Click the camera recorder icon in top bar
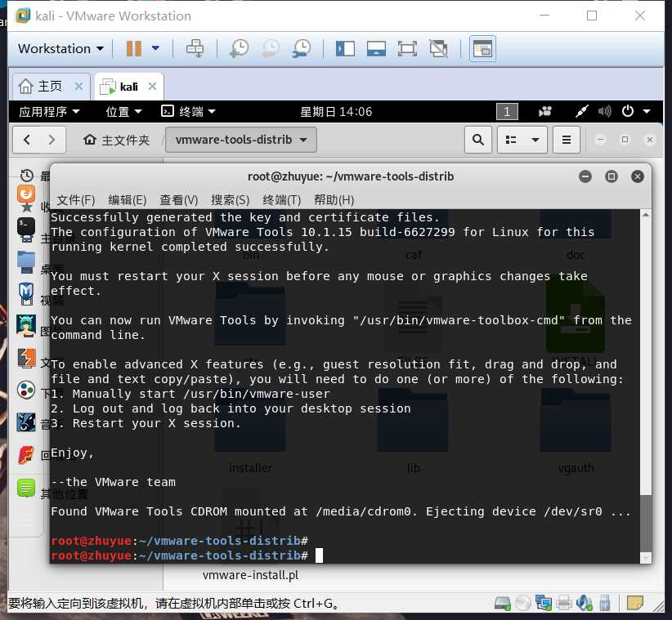672x620 pixels. coord(545,112)
